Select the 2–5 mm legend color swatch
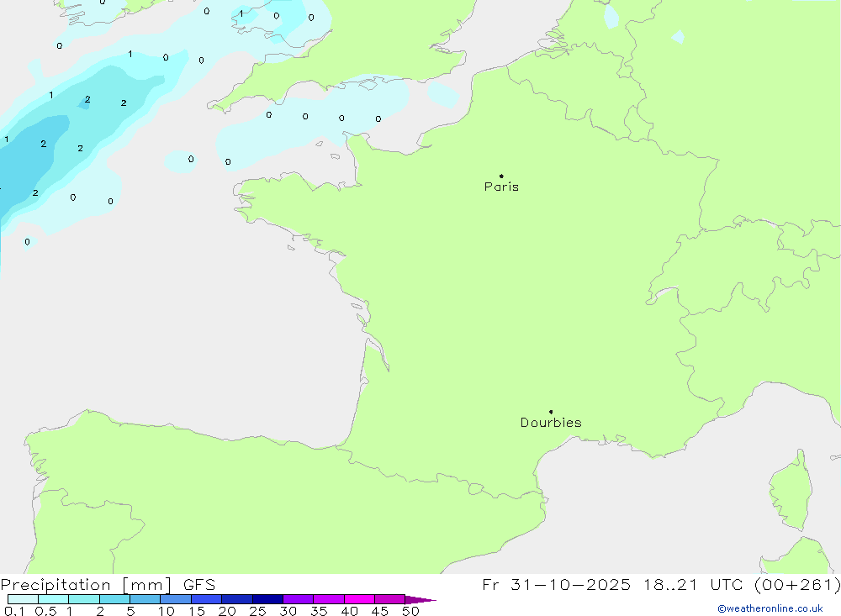Screen dimensions: 841x616 (x=114, y=599)
